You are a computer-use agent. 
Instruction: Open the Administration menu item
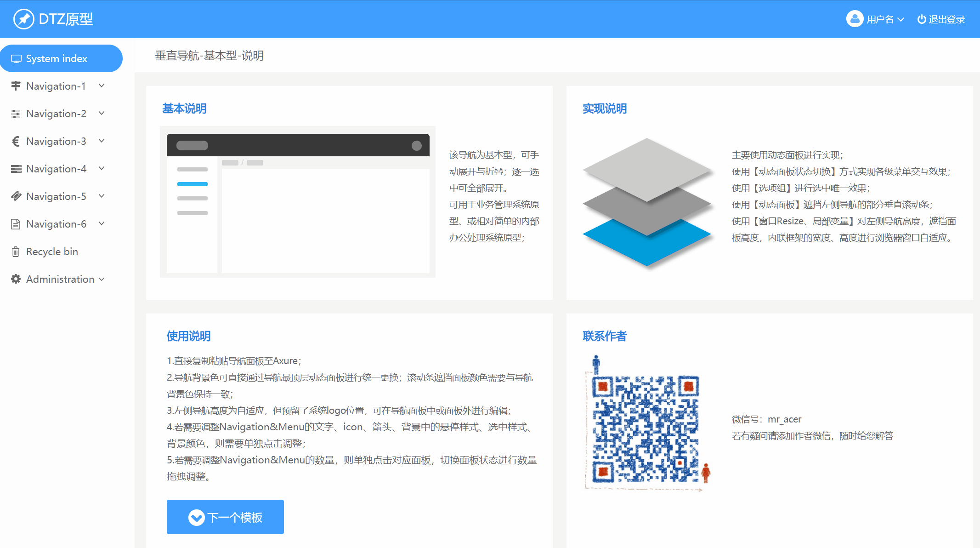(x=61, y=279)
